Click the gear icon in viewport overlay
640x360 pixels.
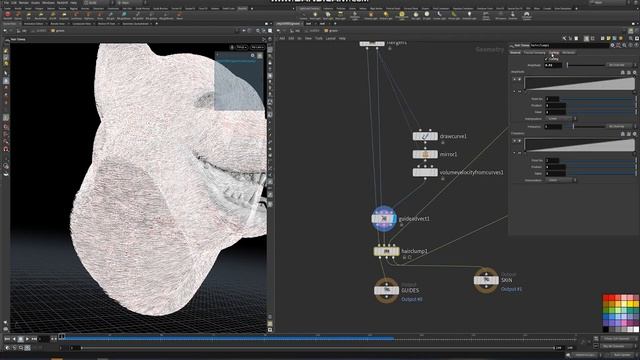pyautogui.click(x=253, y=56)
